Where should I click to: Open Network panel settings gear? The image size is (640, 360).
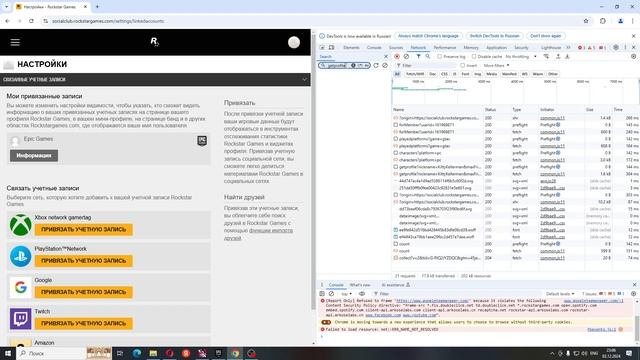point(633,57)
